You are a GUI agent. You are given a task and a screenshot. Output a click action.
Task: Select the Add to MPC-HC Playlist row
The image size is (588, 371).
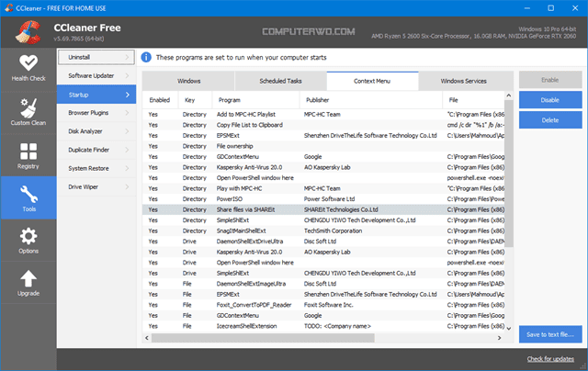click(323, 114)
